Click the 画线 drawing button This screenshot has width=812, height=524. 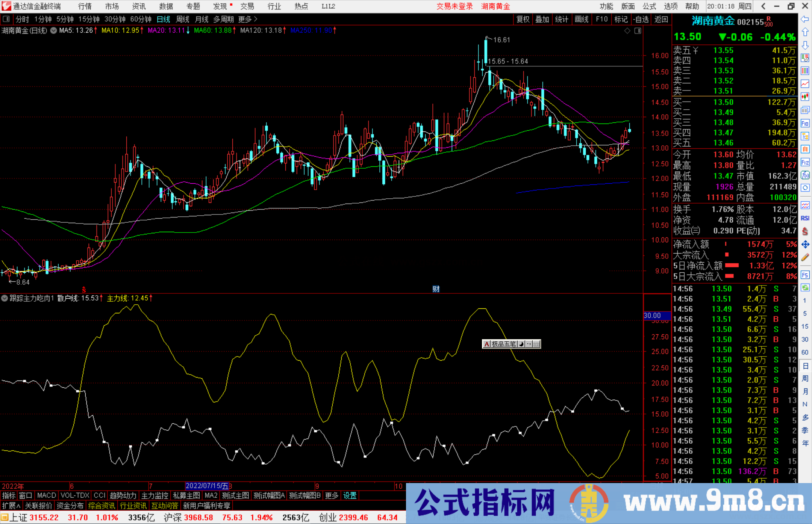(582, 19)
